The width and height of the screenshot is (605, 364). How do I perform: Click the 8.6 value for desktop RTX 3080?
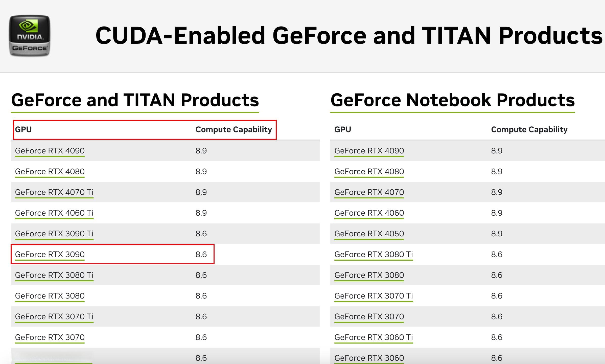click(x=201, y=296)
